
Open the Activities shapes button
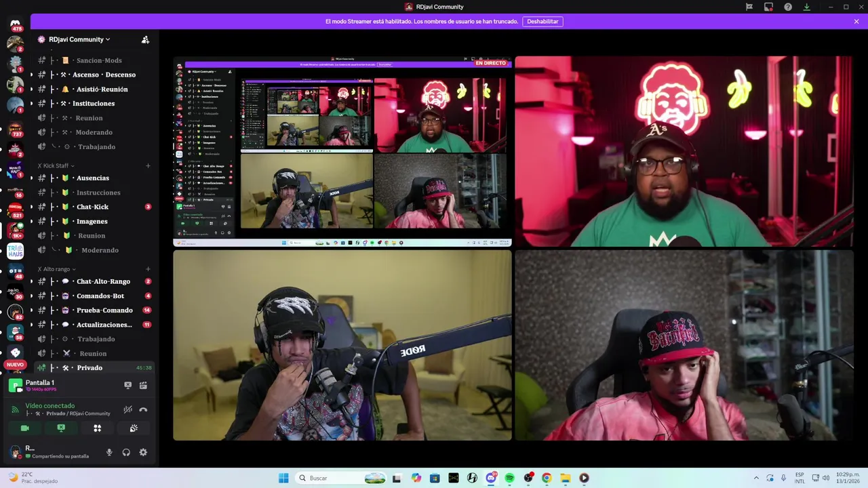pos(97,428)
